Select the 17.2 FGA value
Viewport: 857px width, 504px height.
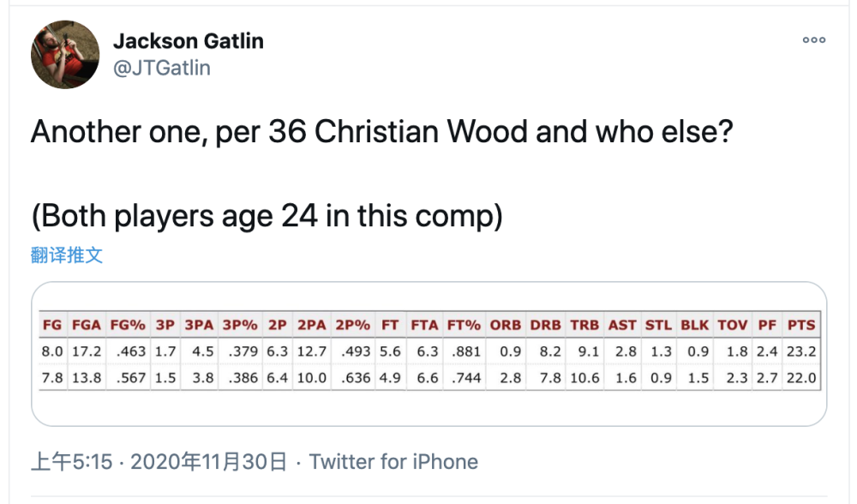coord(86,351)
